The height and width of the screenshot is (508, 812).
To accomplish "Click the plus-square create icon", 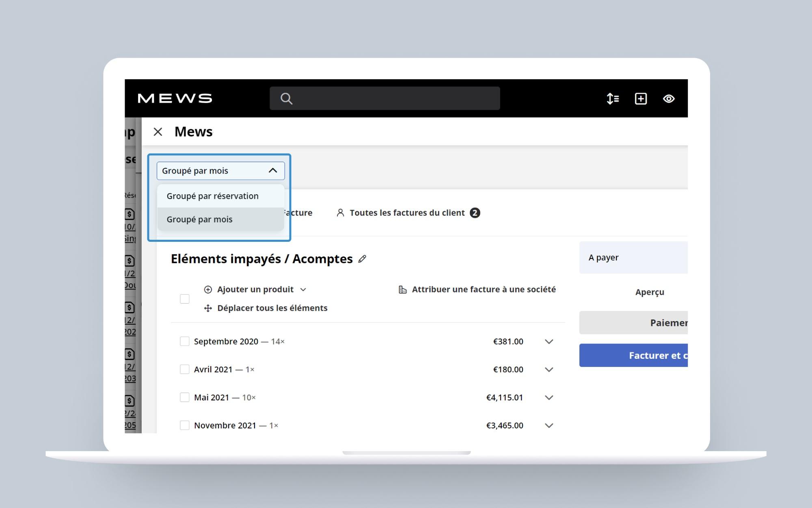I will [x=641, y=99].
